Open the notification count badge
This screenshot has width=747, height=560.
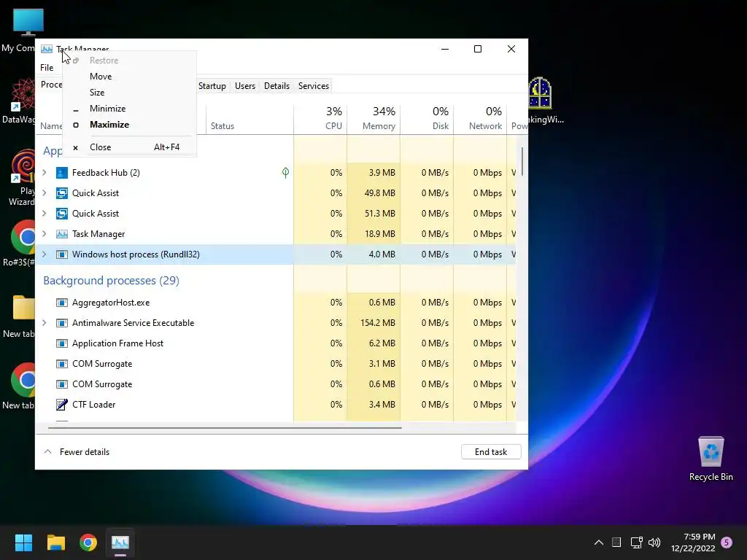(x=727, y=542)
